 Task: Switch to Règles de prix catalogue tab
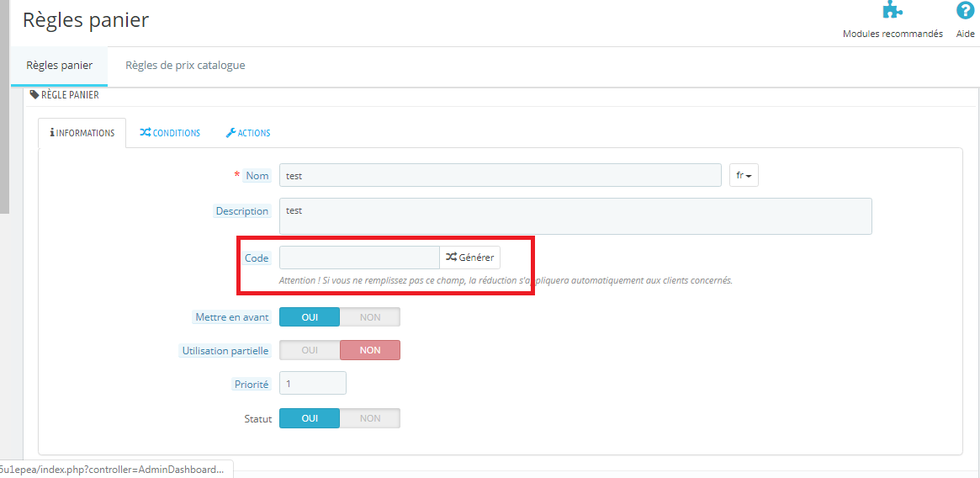[185, 66]
